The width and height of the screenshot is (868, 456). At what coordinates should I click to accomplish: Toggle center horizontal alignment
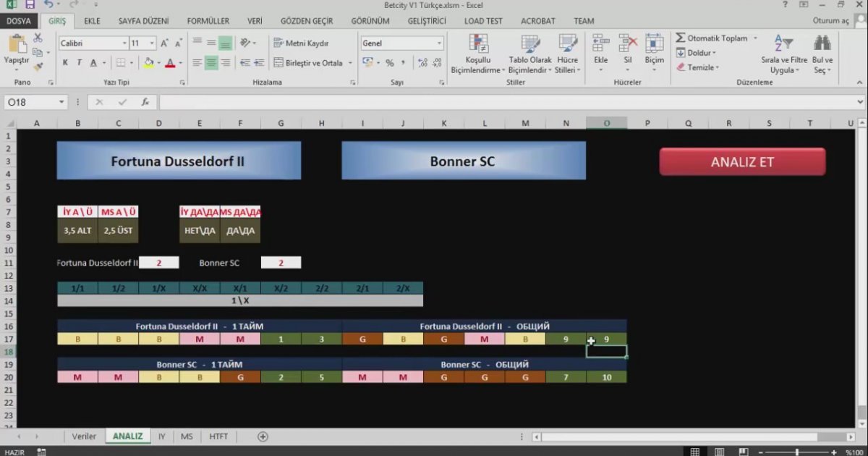(210, 63)
